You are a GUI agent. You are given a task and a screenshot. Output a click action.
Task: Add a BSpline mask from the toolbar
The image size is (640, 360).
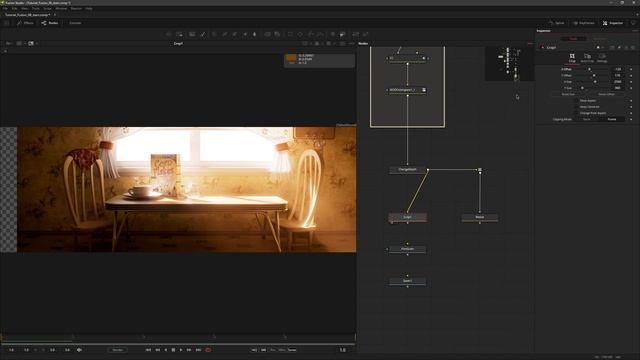[320, 34]
